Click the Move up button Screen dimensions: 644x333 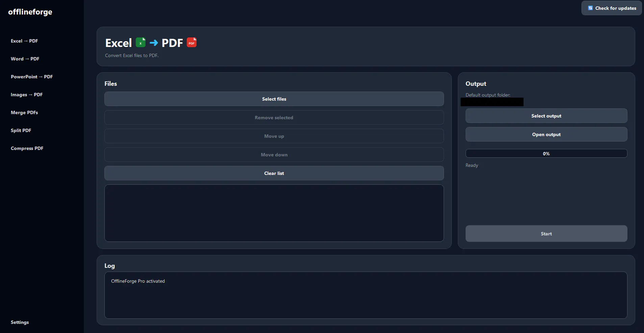(x=274, y=136)
